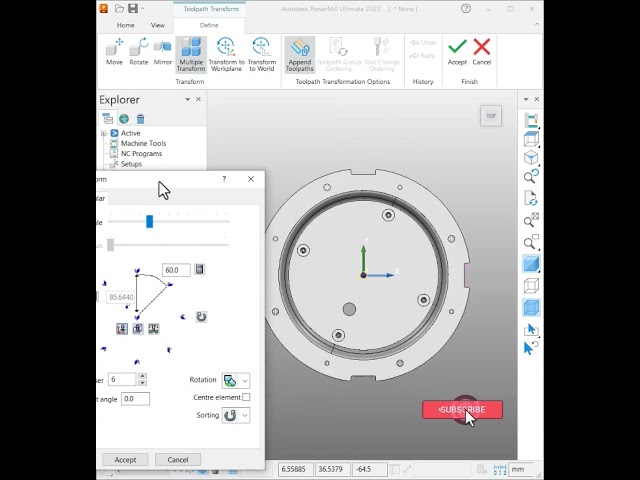This screenshot has height=480, width=640.
Task: Click the ISO view cube icon
Action: tap(531, 158)
